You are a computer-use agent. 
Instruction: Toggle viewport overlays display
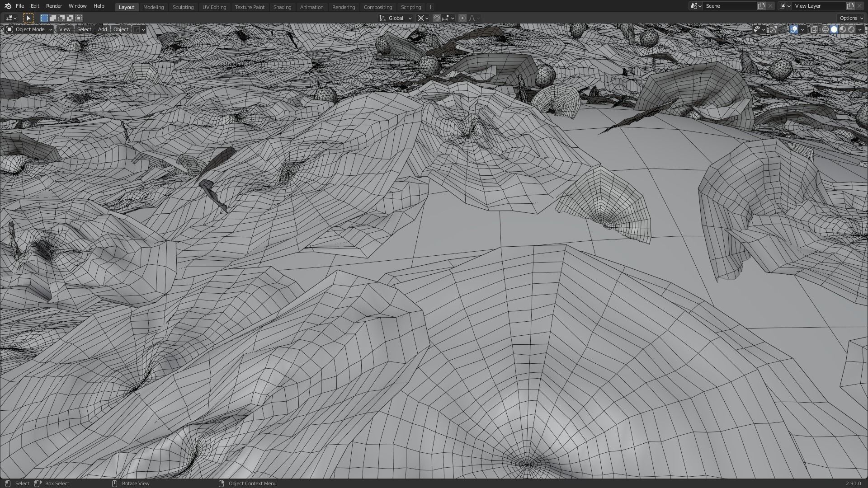point(794,29)
